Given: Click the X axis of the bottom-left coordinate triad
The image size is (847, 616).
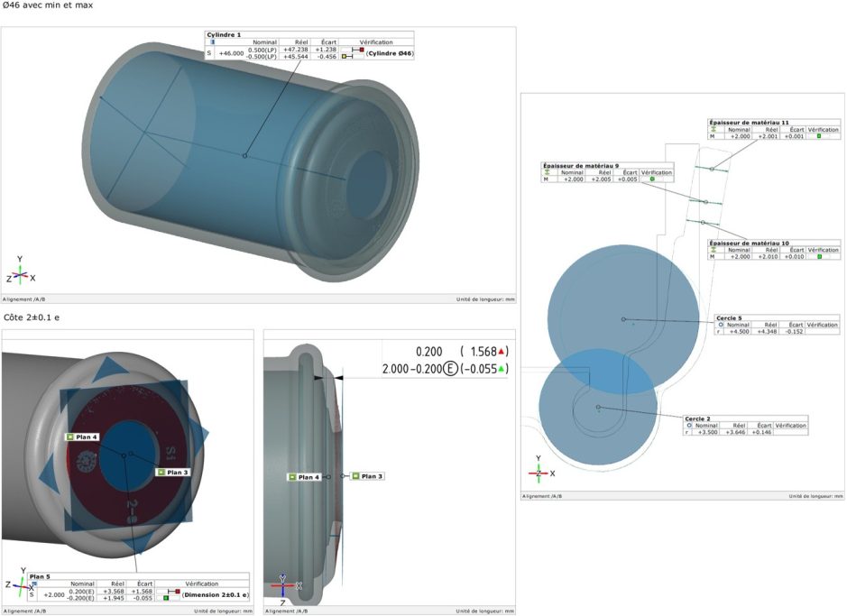Looking at the screenshot, I should point(31,587).
